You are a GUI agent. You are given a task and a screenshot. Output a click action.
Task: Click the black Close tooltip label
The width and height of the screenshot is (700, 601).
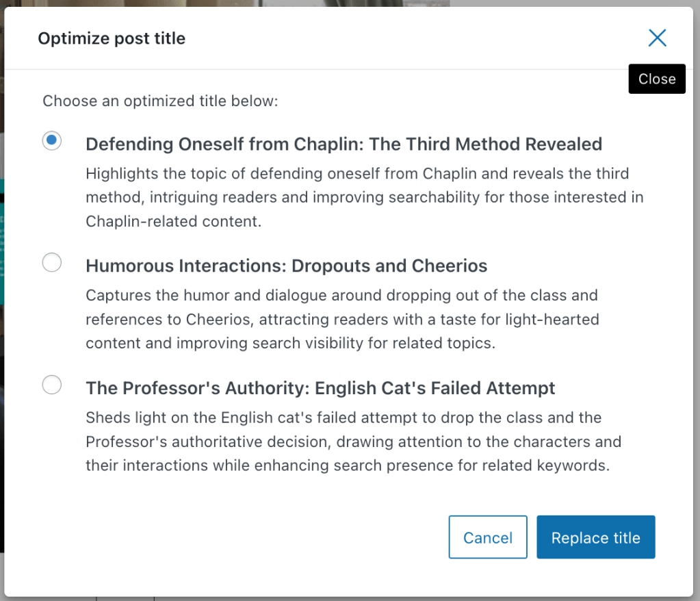click(x=656, y=79)
